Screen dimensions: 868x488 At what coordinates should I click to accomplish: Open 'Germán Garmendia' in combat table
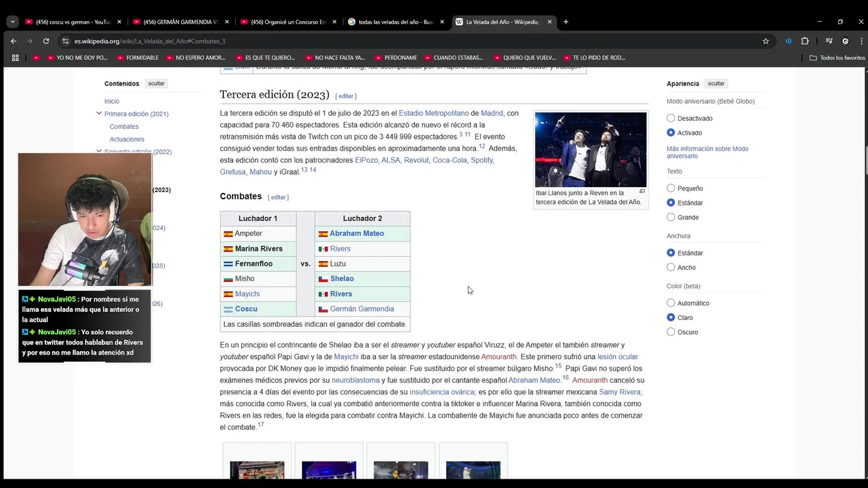coord(362,309)
